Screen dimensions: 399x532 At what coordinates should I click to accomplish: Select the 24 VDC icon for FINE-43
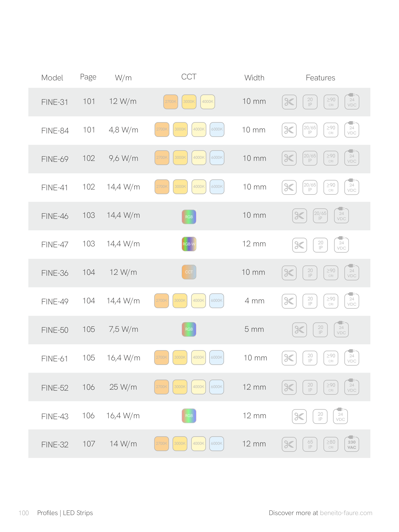click(x=340, y=416)
